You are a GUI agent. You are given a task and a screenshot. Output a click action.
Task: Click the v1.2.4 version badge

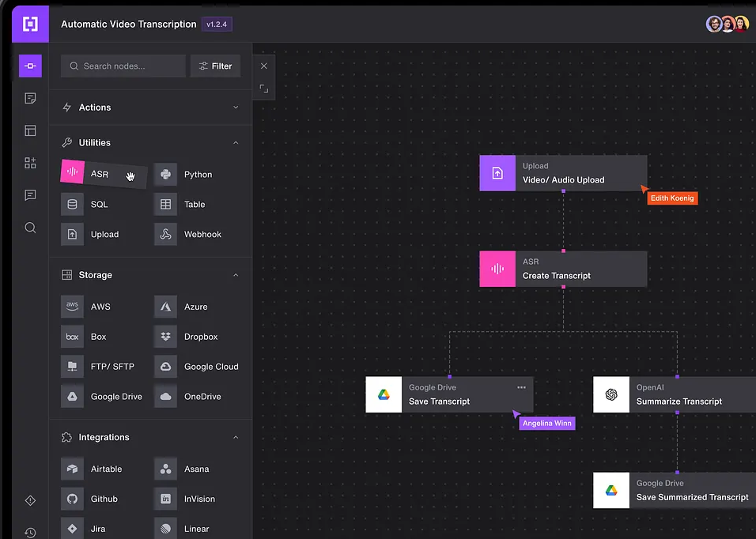217,24
